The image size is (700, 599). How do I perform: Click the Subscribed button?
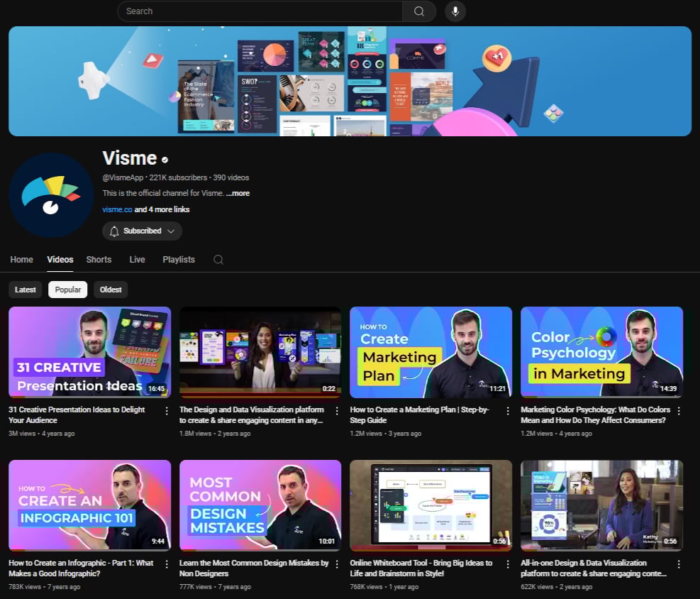click(x=142, y=231)
